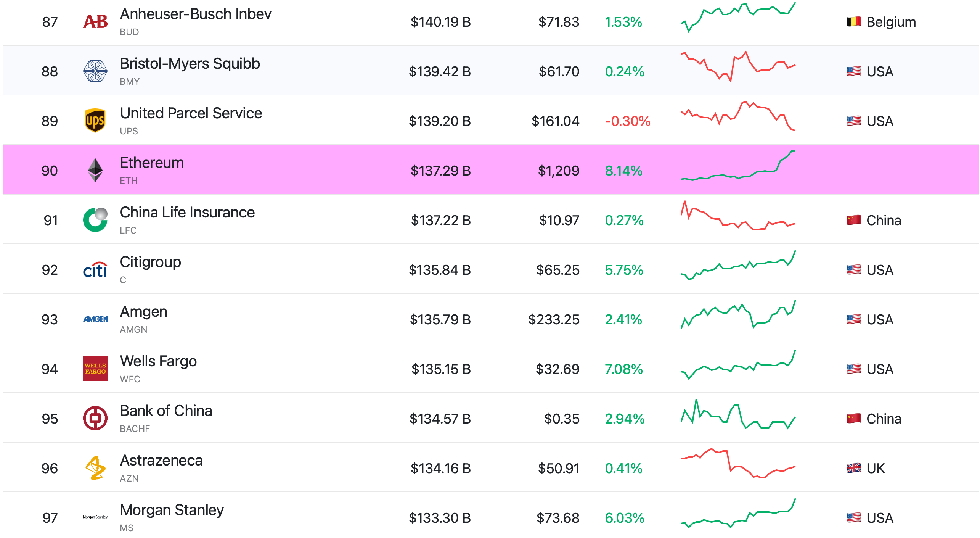The image size is (980, 538).
Task: Select the $233.25 Amgen price
Action: tap(554, 320)
